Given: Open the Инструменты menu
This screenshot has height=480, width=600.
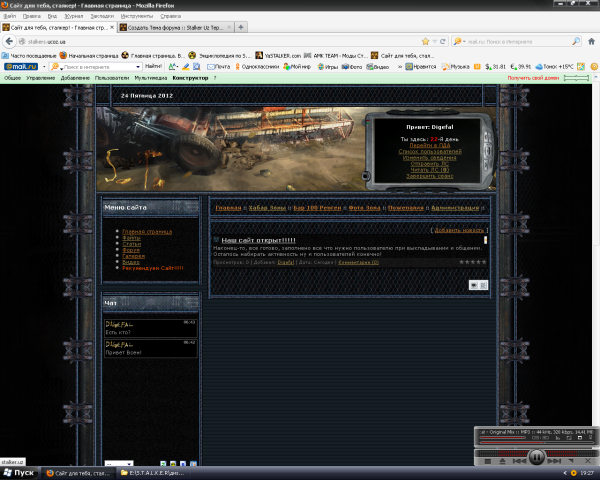Looking at the screenshot, I should (137, 17).
